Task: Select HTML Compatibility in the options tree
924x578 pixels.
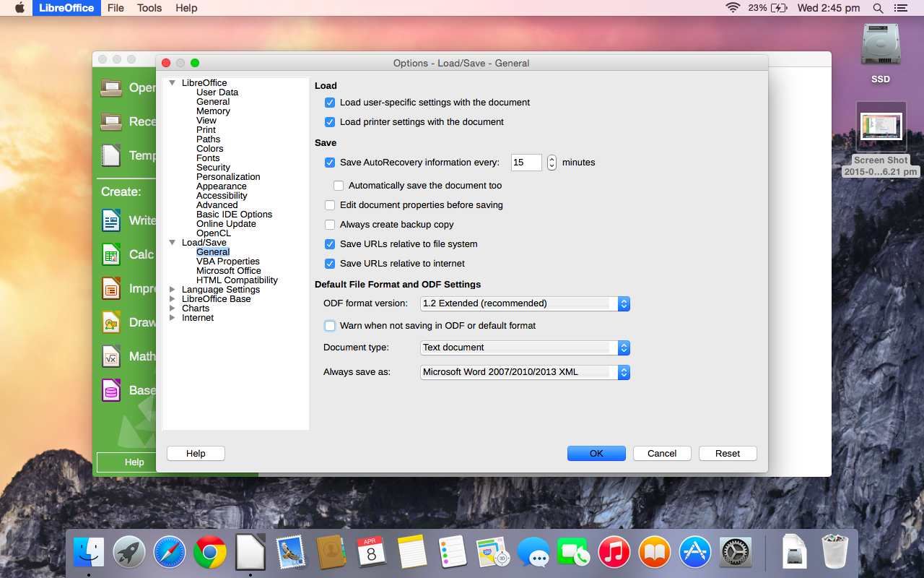Action: 237,280
